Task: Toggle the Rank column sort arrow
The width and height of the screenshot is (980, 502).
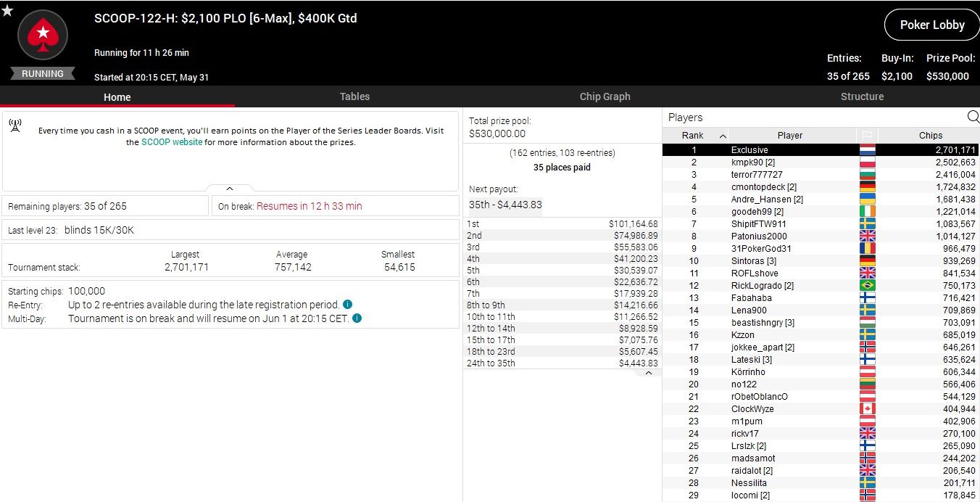Action: [723, 136]
